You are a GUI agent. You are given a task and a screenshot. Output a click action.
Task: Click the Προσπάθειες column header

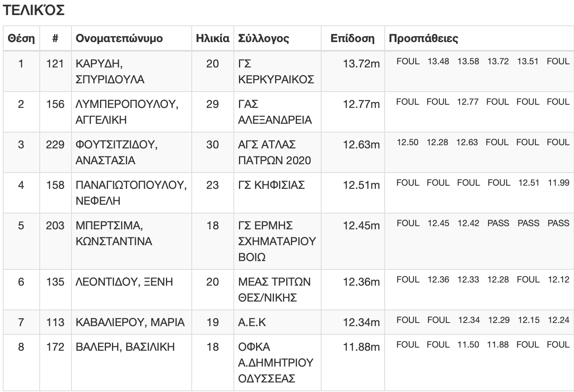(423, 38)
